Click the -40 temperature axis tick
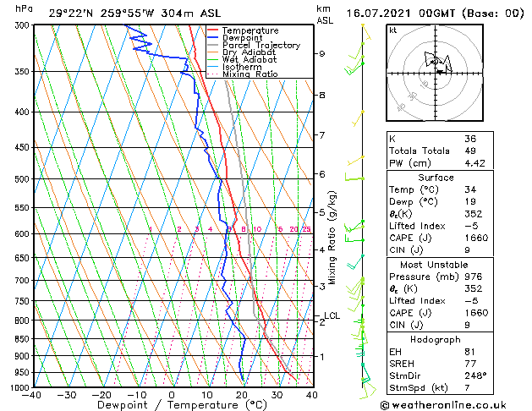The image size is (532, 411). pyautogui.click(x=31, y=395)
